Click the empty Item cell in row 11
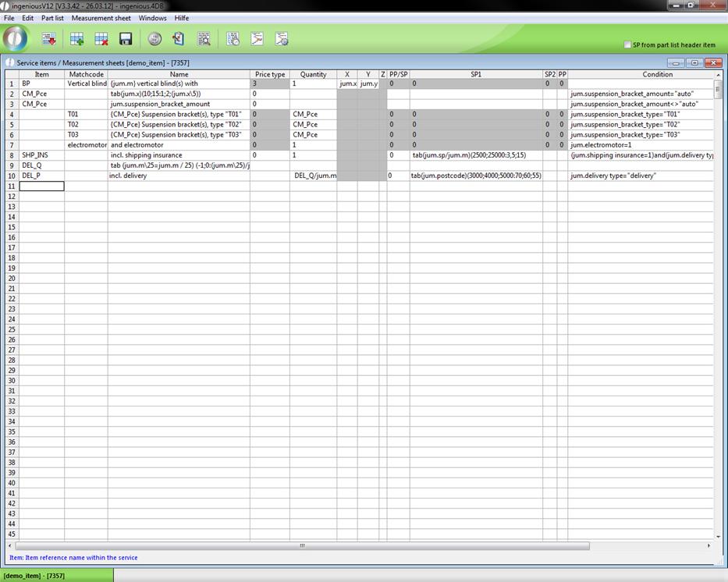This screenshot has width=728, height=582. click(41, 186)
